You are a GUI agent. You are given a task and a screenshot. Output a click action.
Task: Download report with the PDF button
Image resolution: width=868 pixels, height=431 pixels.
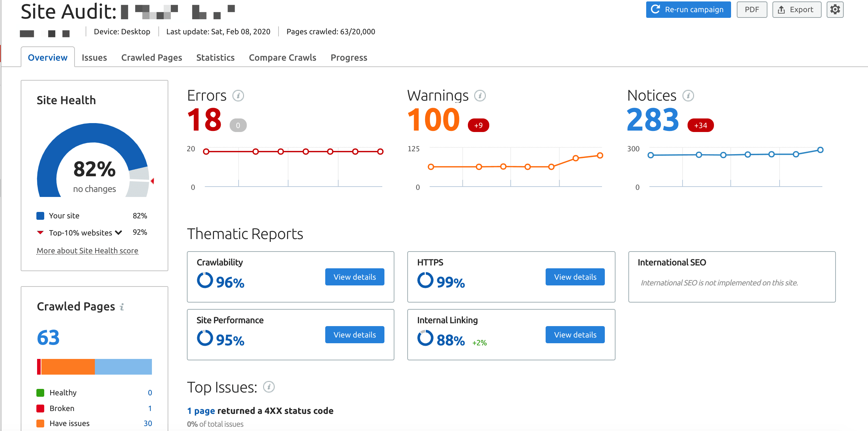752,10
